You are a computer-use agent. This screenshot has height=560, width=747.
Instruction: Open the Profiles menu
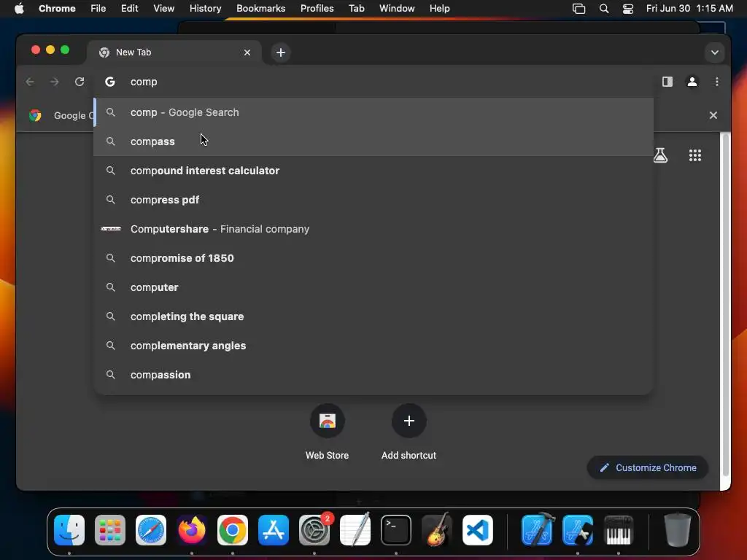coord(317,9)
